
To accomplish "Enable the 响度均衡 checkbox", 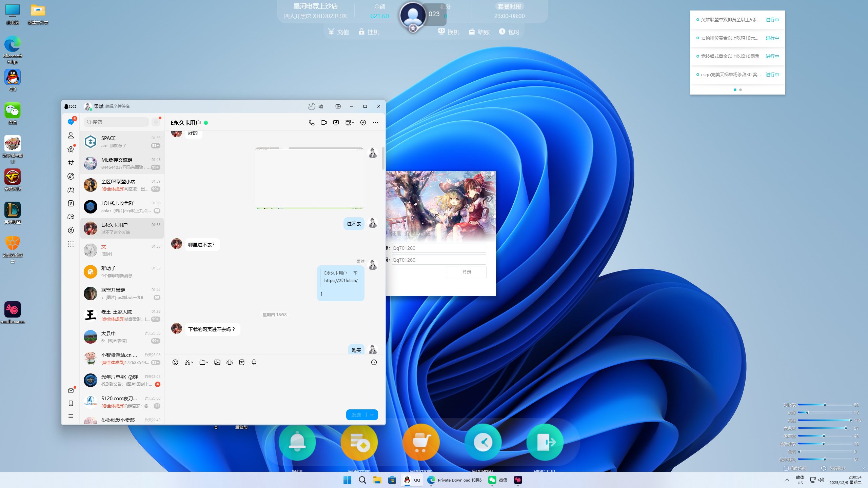I will pos(786,468).
